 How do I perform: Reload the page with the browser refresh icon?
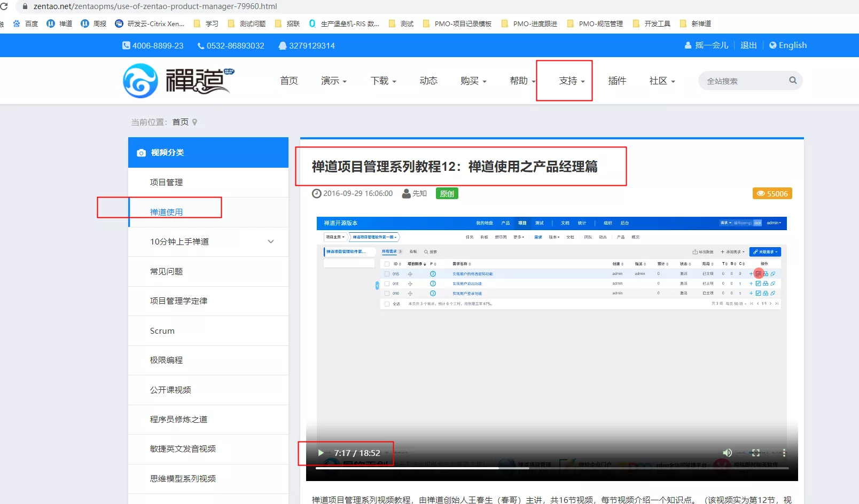tap(4, 6)
